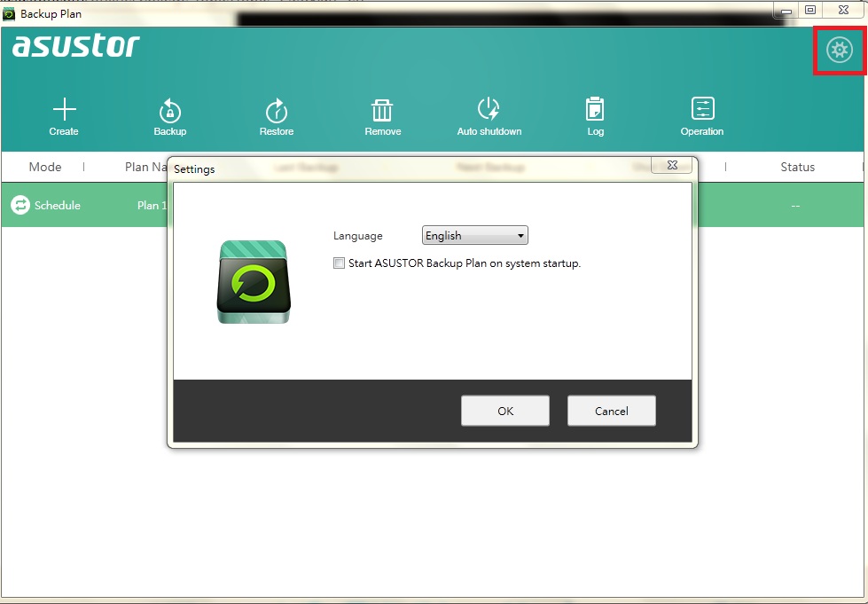
Task: Create a new backup plan
Action: pyautogui.click(x=64, y=117)
